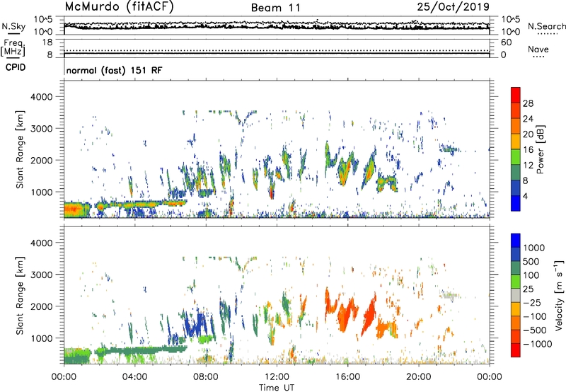This screenshot has width=566, height=392.
Task: Click the Nave legend label
Action: 538,49
